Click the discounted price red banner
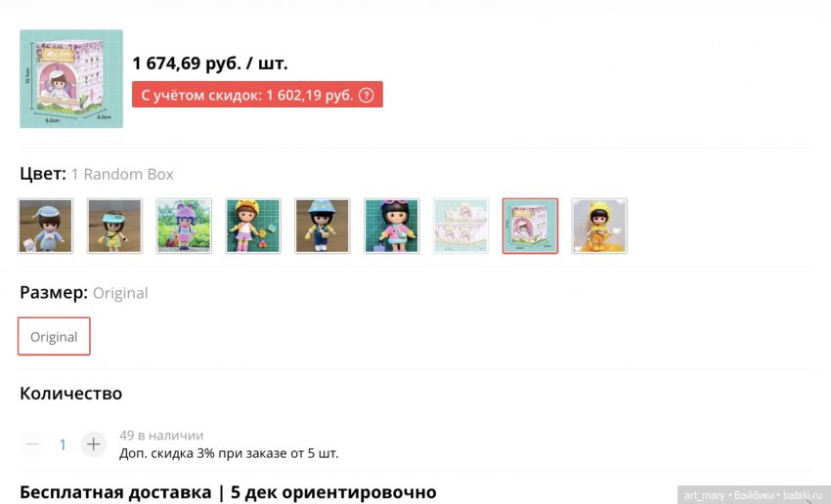The width and height of the screenshot is (831, 504). [257, 95]
